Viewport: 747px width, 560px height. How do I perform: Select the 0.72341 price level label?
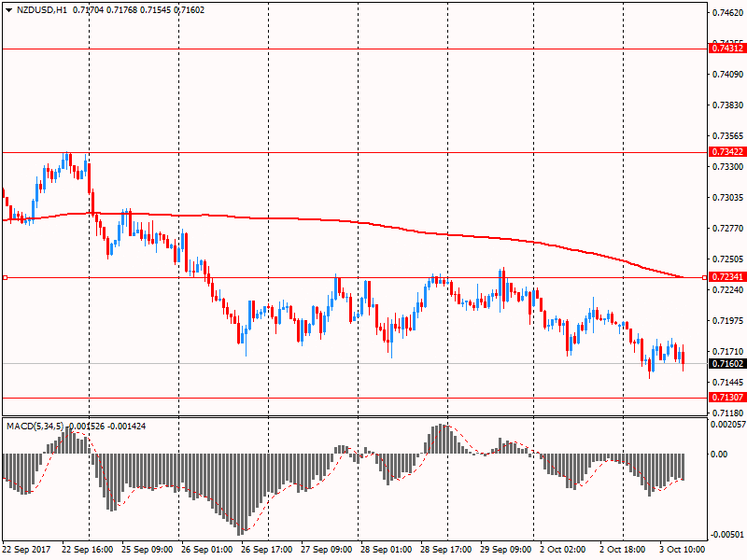pyautogui.click(x=727, y=276)
